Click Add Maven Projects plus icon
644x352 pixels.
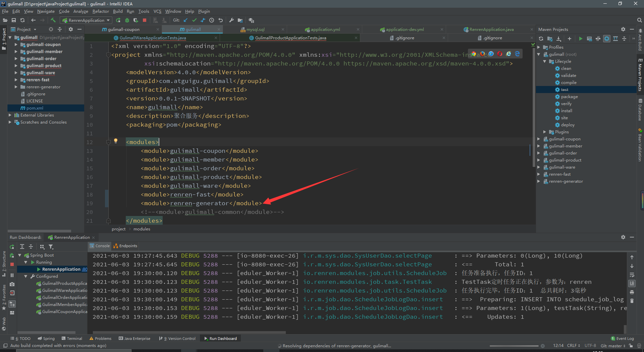[569, 39]
